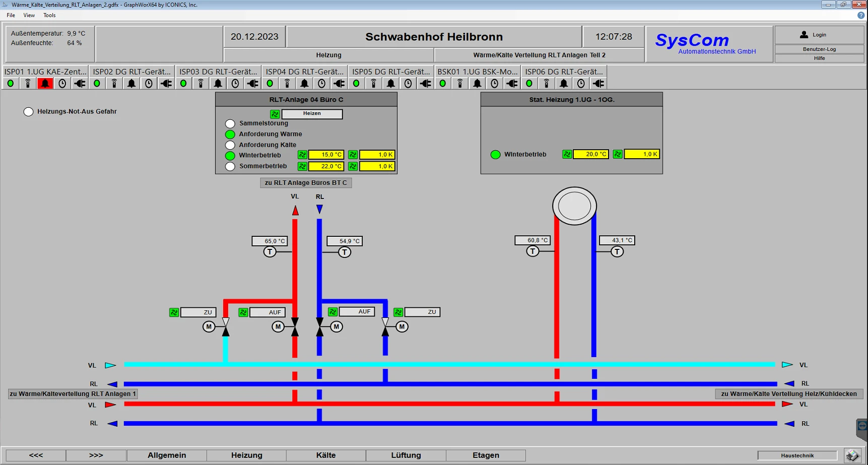This screenshot has height=465, width=868.
Task: Click the <<< page back navigation control
Action: [x=35, y=455]
